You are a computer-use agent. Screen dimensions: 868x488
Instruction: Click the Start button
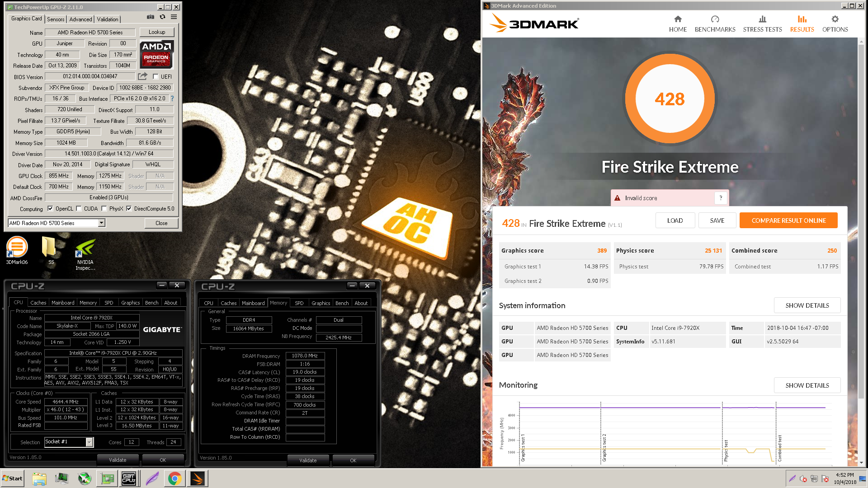(x=13, y=479)
